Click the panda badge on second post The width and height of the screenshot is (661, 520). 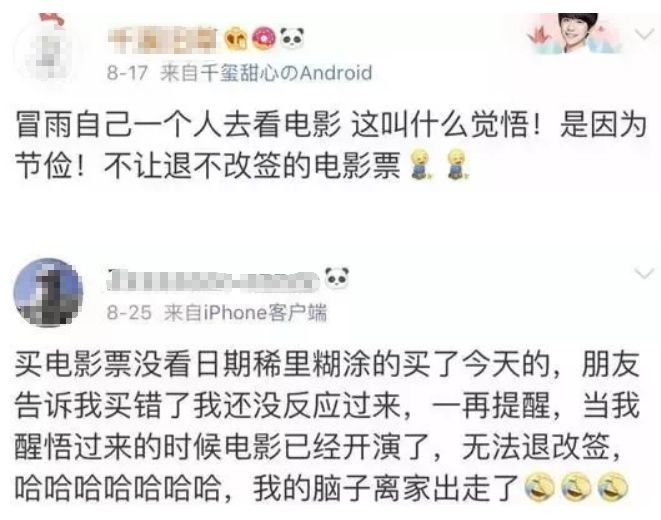click(x=337, y=278)
